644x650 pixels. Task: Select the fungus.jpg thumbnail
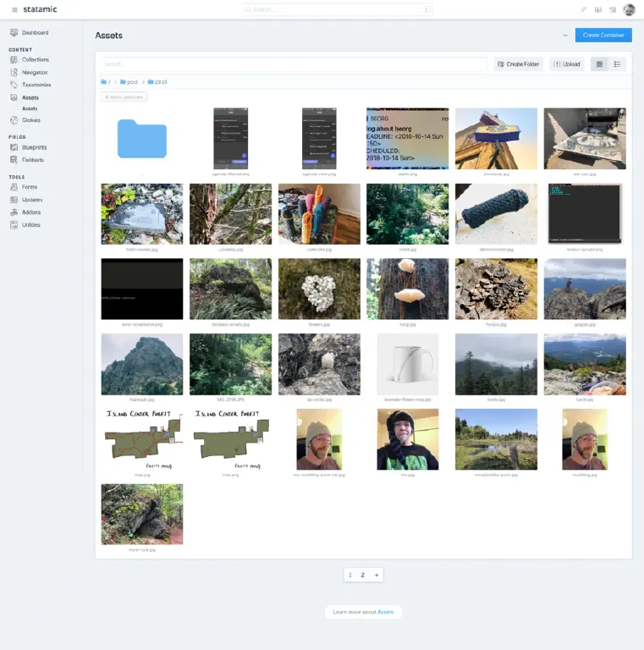[x=496, y=289]
